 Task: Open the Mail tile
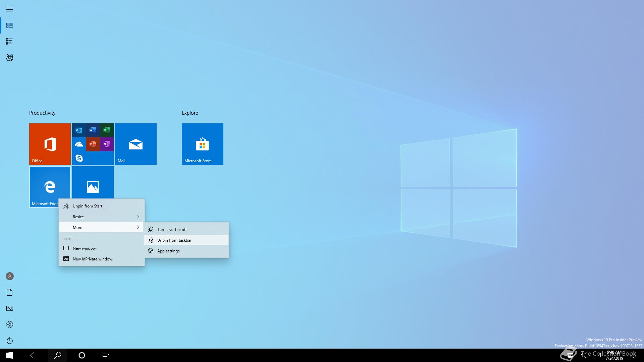(136, 144)
